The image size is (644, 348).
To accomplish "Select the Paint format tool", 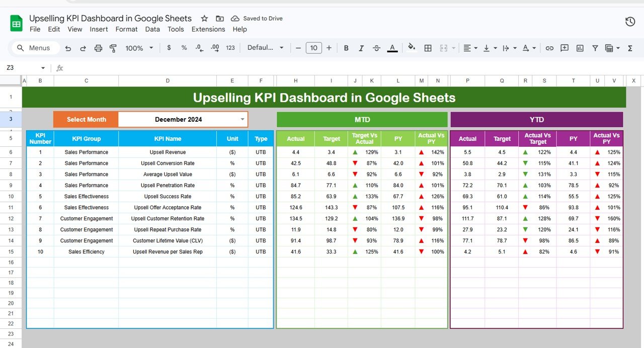I will point(114,48).
